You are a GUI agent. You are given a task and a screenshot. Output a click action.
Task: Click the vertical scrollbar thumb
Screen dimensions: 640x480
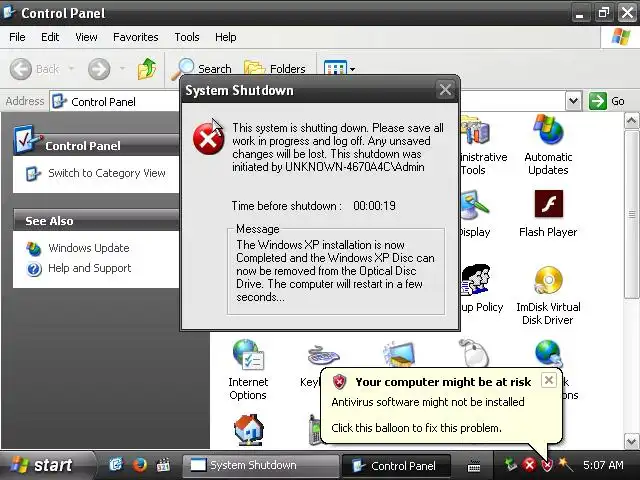[x=631, y=214]
